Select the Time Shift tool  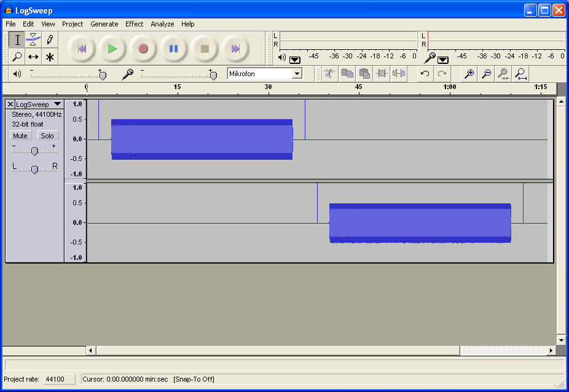(x=34, y=57)
